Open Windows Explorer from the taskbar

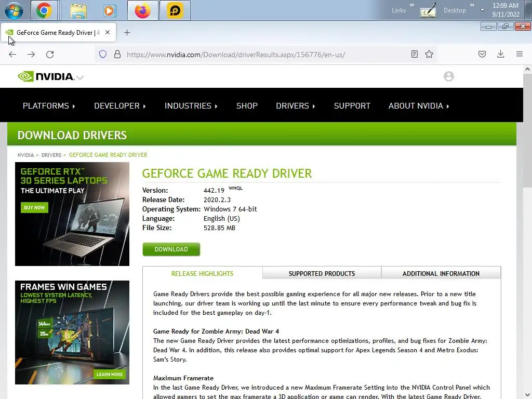78,10
